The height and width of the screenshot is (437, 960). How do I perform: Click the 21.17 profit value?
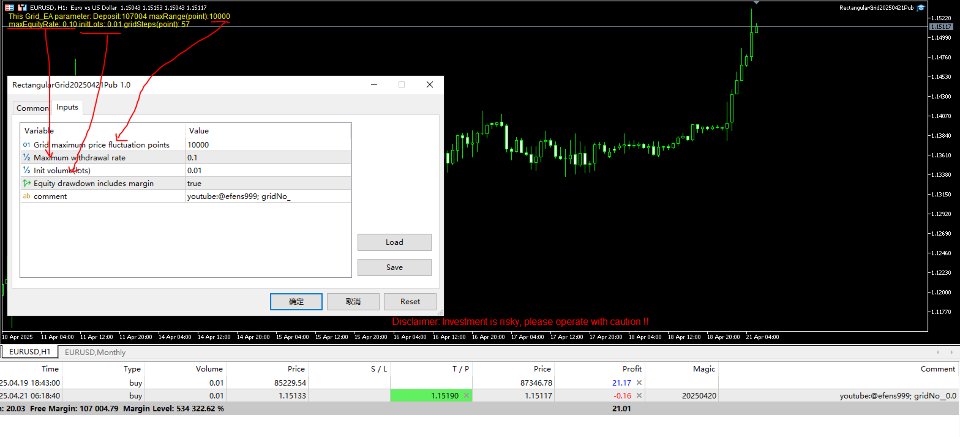pos(622,383)
